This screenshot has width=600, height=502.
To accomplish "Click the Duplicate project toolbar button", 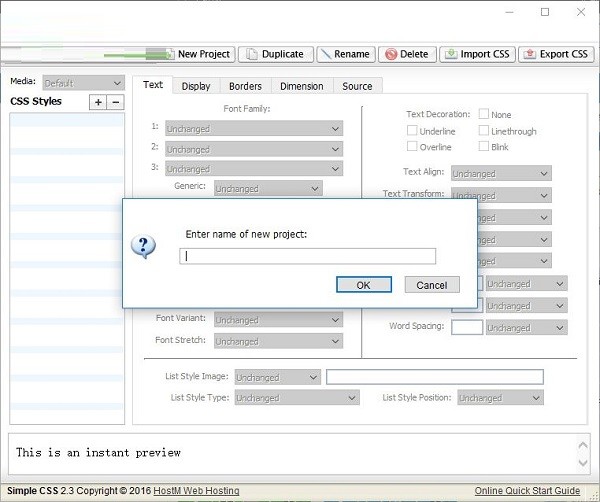I will point(275,54).
